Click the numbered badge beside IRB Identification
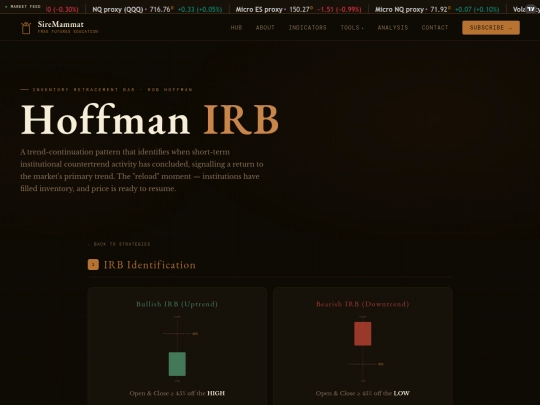Screen dimensions: 540x405 coord(93,264)
